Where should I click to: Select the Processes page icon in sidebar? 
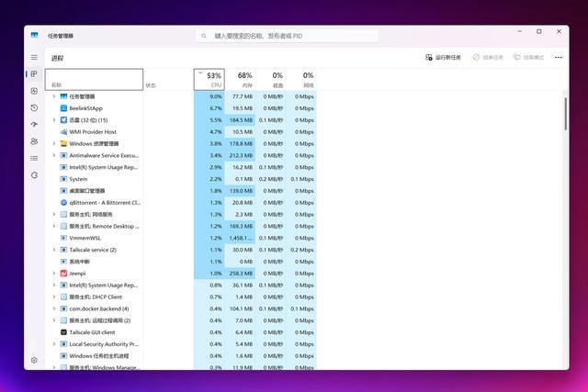34,73
